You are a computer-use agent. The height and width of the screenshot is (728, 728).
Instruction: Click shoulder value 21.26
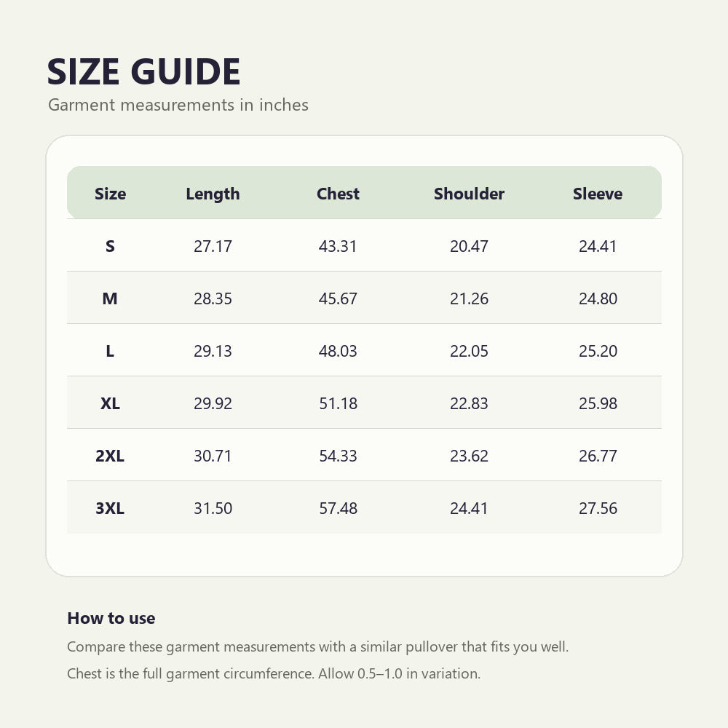469,298
